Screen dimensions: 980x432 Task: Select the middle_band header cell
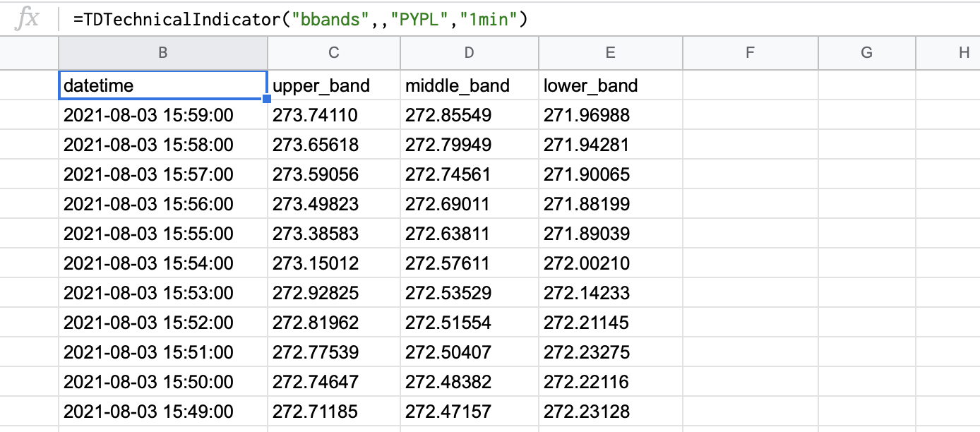(469, 85)
